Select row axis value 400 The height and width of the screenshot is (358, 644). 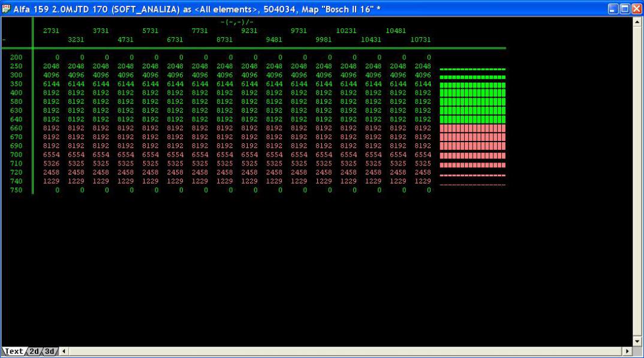pos(16,93)
